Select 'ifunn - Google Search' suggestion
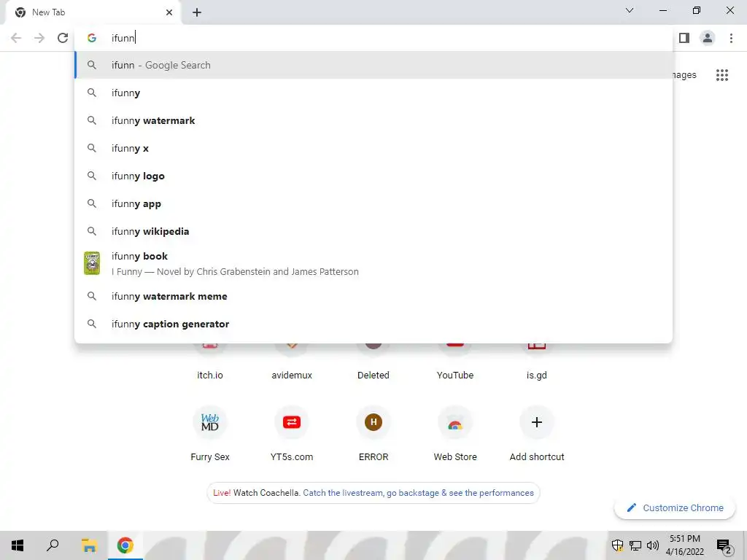This screenshot has height=560, width=747. click(x=373, y=65)
